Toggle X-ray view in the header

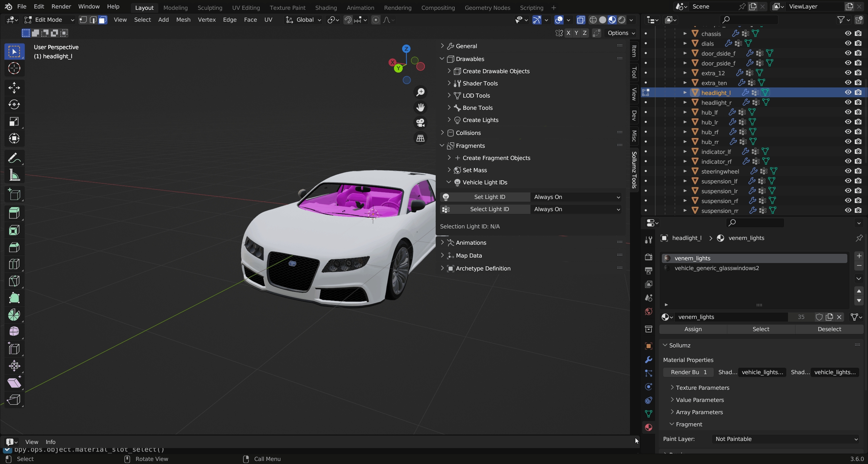click(581, 20)
